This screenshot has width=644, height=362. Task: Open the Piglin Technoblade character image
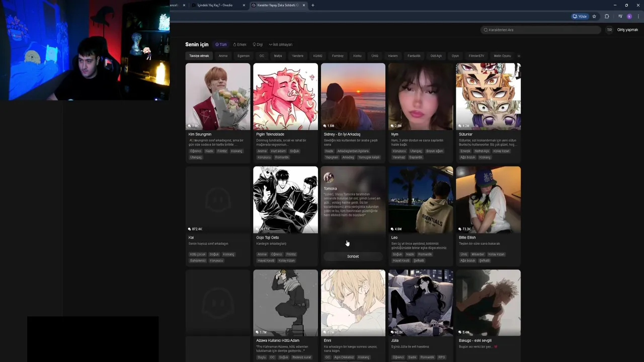(285, 97)
